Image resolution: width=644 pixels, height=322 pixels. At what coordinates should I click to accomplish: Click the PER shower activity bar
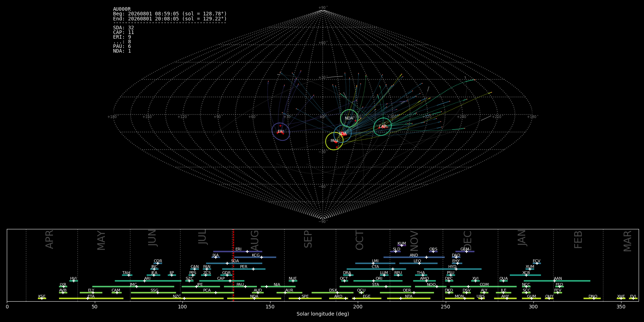click(244, 269)
